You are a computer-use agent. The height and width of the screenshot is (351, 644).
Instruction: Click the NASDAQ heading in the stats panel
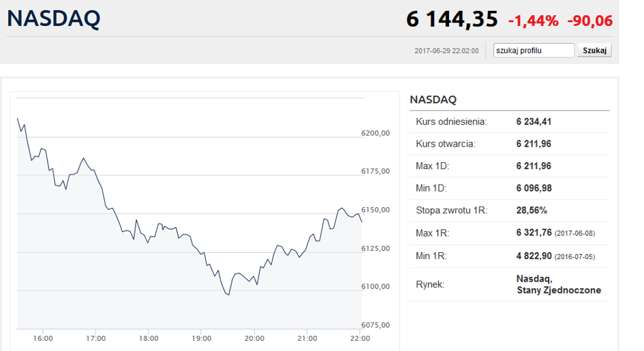click(433, 100)
